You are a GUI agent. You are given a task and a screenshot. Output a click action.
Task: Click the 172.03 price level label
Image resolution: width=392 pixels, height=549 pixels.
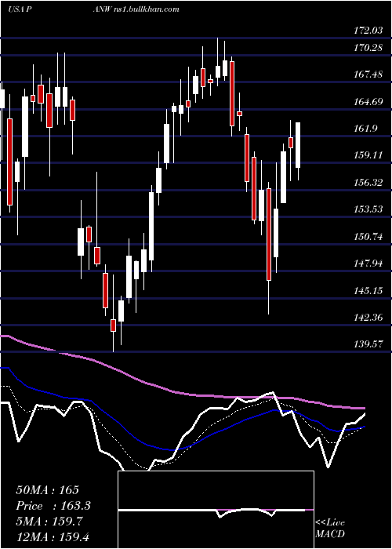click(368, 31)
